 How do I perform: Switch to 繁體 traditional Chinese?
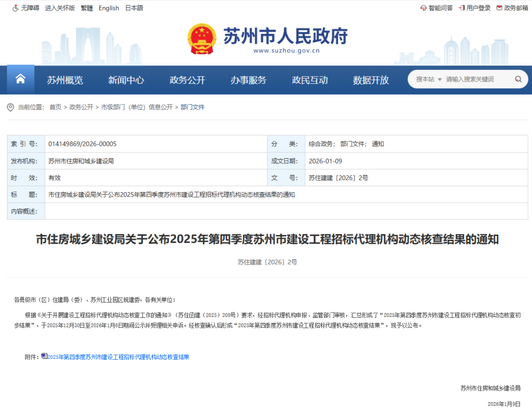(87, 8)
